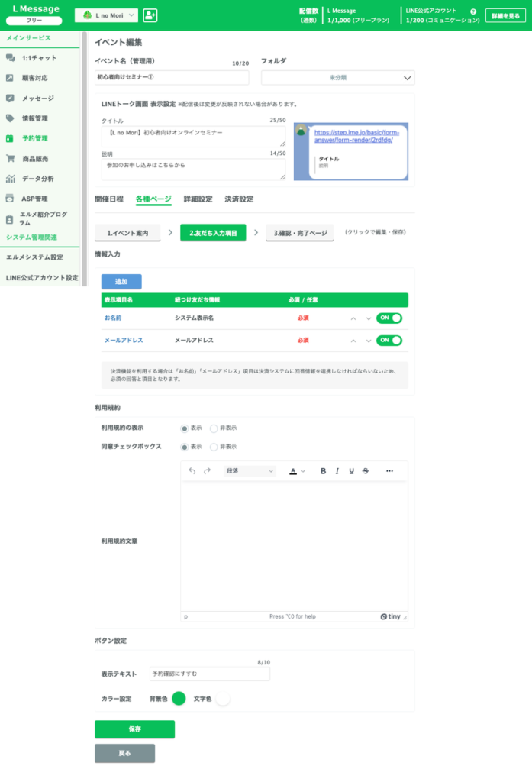Screen dimensions: 532x782
Task: Apply strikethrough in the editor toolbar
Action: [366, 471]
